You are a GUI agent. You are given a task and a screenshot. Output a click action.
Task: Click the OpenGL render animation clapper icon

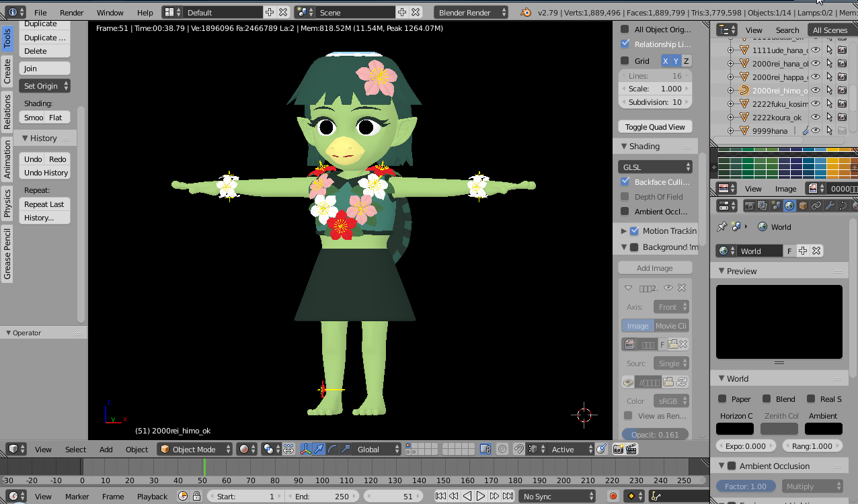pos(631,449)
